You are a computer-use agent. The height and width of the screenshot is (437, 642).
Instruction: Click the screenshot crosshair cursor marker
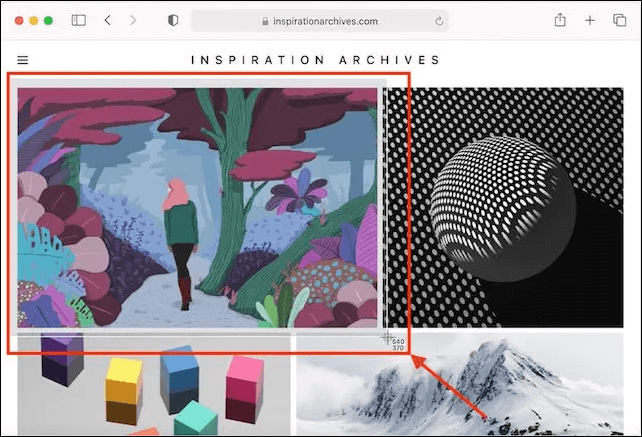388,339
